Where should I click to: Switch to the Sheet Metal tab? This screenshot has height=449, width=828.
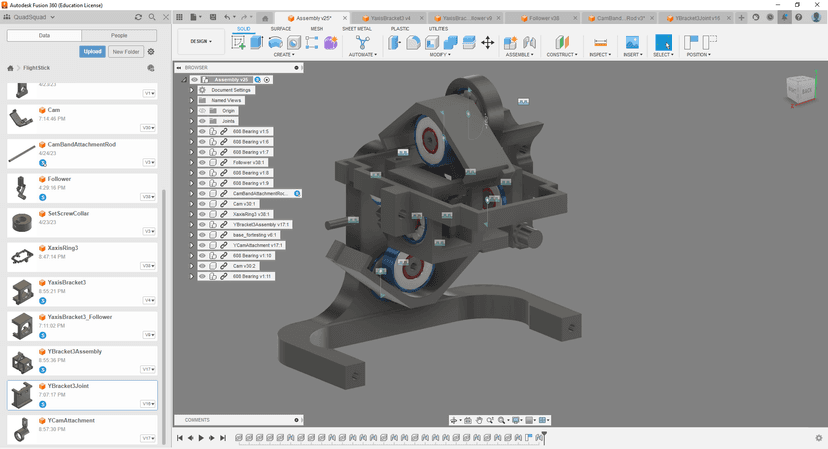pos(357,29)
